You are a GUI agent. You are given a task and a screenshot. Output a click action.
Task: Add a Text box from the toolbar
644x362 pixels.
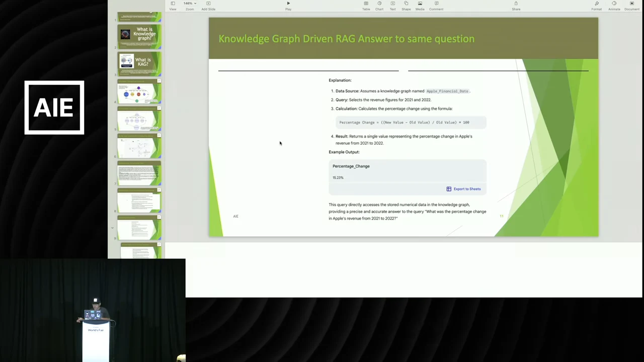(x=392, y=6)
